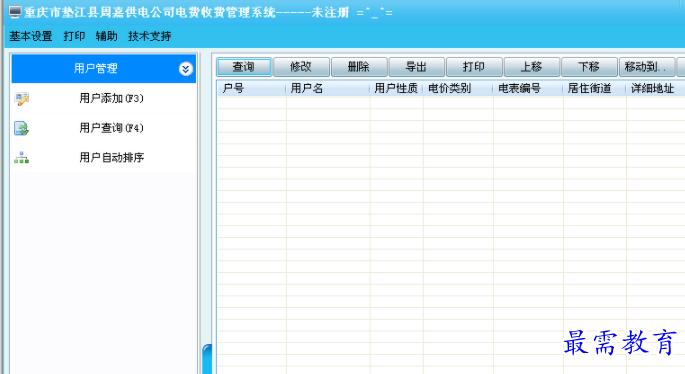Sort by 详细地址 column header
This screenshot has height=374, width=685.
[x=656, y=89]
